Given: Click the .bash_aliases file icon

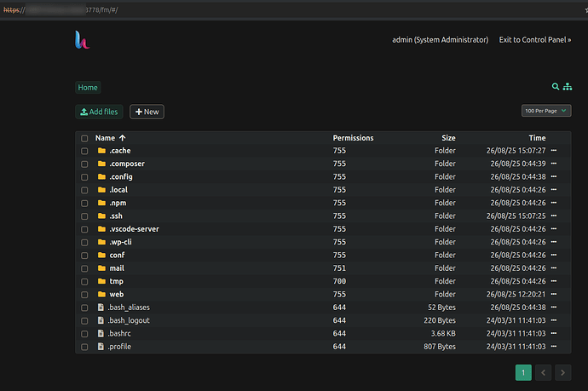Looking at the screenshot, I should [101, 307].
